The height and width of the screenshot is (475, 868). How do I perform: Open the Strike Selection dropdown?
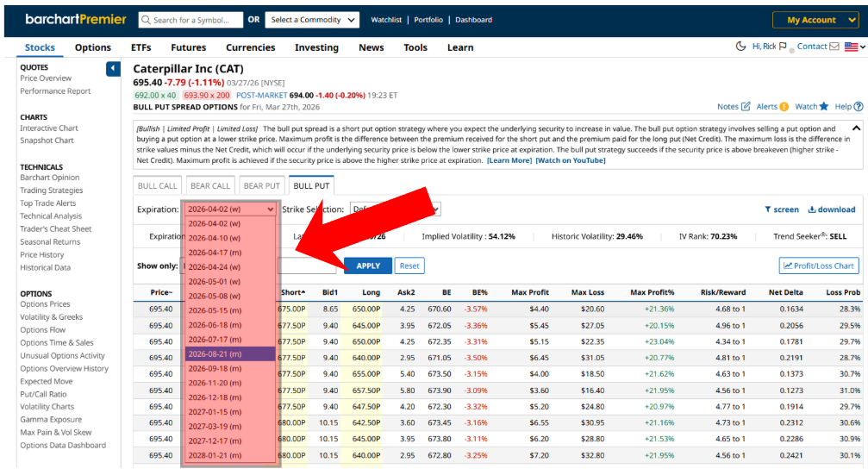click(396, 209)
